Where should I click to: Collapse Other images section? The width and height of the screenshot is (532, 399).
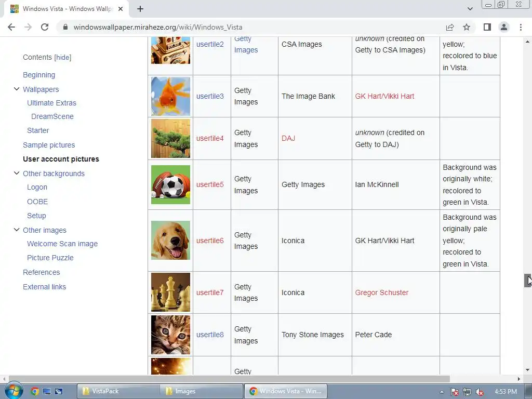pyautogui.click(x=16, y=230)
